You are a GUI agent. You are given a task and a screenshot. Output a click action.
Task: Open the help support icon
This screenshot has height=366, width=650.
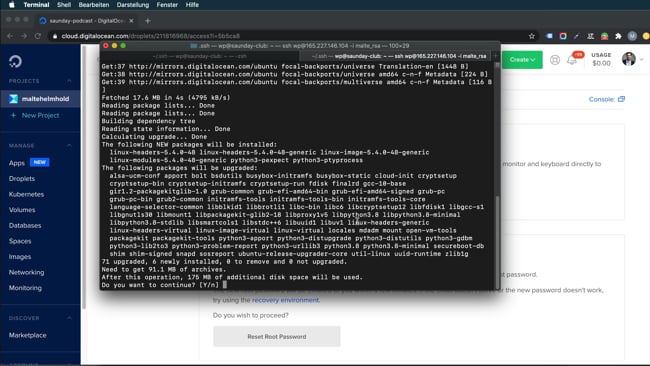click(x=555, y=60)
